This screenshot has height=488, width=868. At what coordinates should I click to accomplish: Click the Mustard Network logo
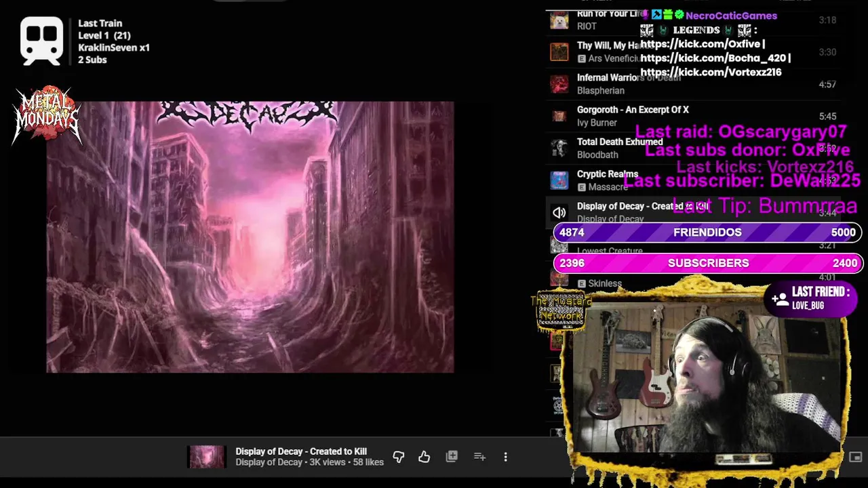[560, 310]
